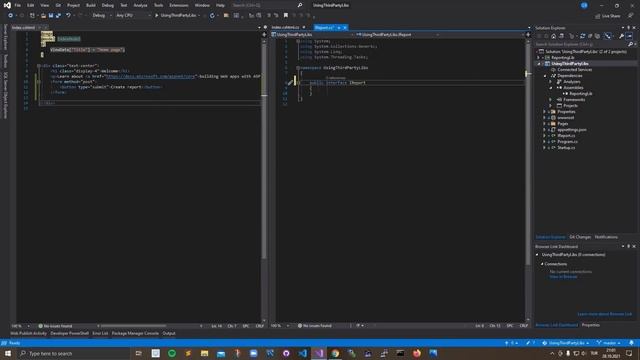Collapse the Assemblies node
Image resolution: width=640 pixels, height=360 pixels.
pos(551,88)
